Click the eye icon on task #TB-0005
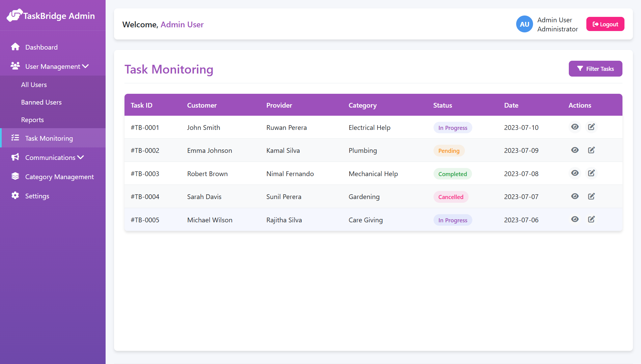Viewport: 641px width, 364px height. coord(575,219)
